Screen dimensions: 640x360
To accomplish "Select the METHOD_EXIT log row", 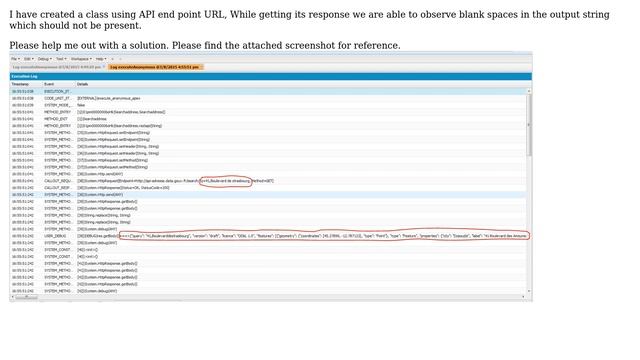I will click(x=268, y=119).
